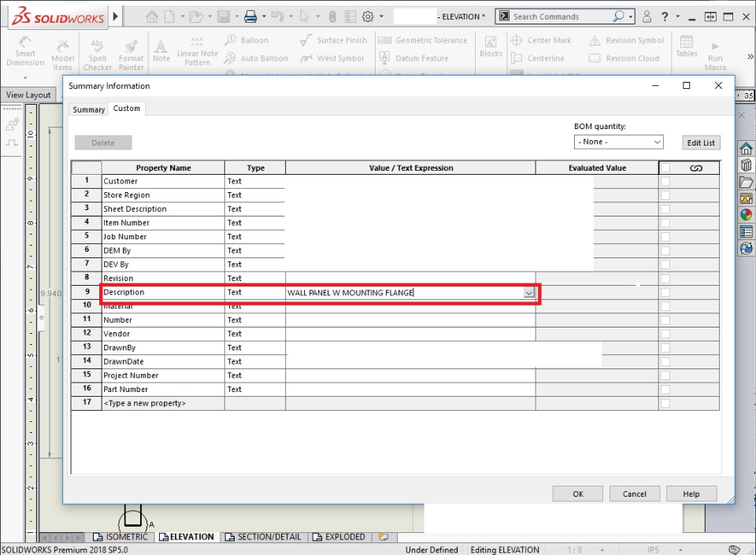Click the OK button
The image size is (756, 555).
coord(577,494)
